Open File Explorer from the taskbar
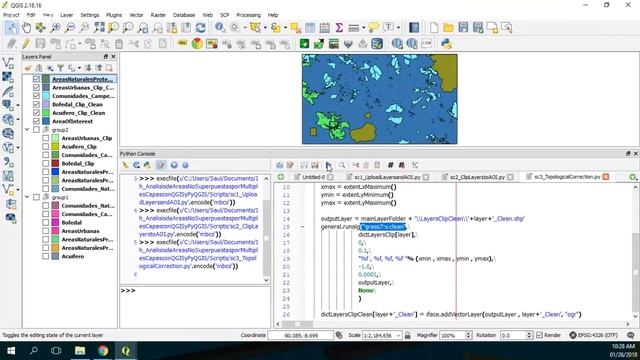Screen dimensions: 640x360 [x=80, y=351]
